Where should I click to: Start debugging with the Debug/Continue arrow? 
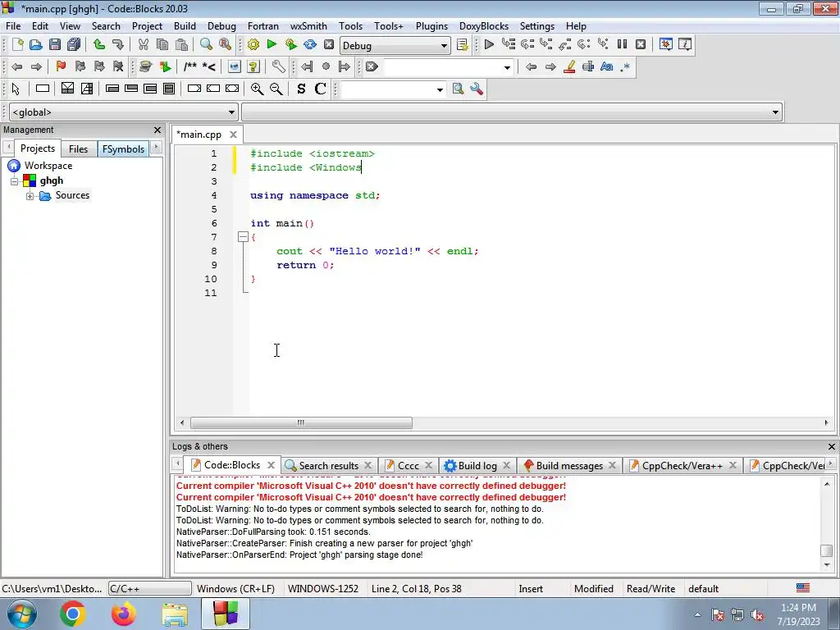pos(489,44)
